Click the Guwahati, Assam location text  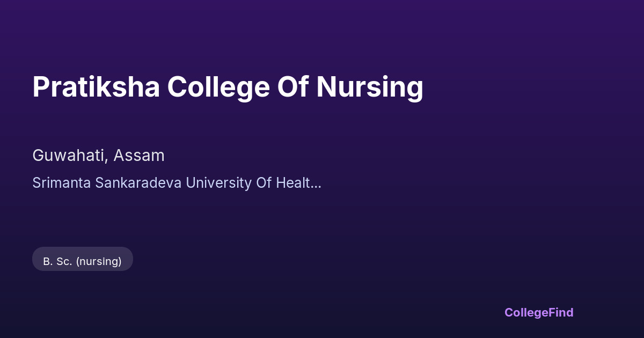98,156
